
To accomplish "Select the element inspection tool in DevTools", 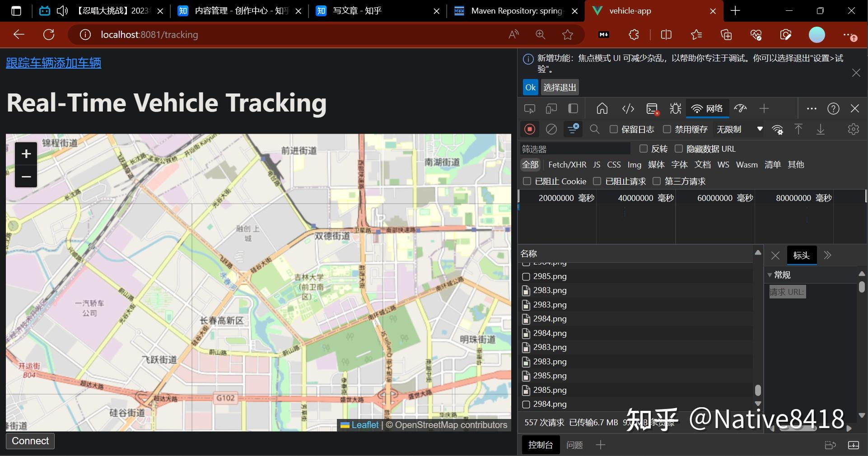I will 529,108.
